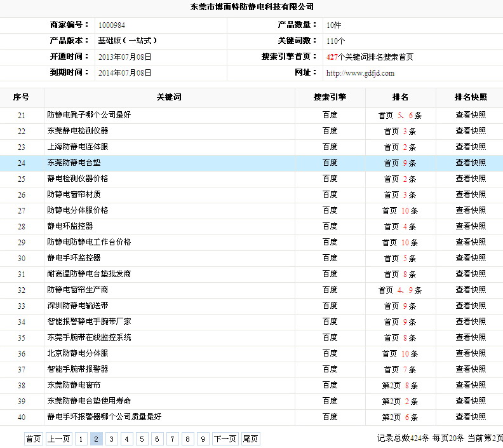Viewport: 503px width, 448px height.
Task: Click the 序号 column header
Action: click(x=21, y=97)
